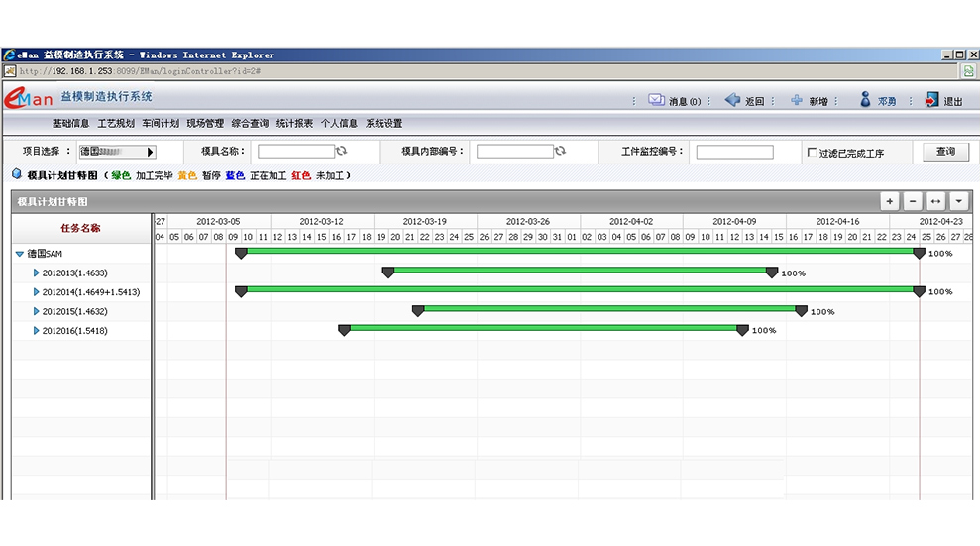Expand the 2012015(1.4632) task row
Screen dimensions: 980x546
tap(37, 311)
